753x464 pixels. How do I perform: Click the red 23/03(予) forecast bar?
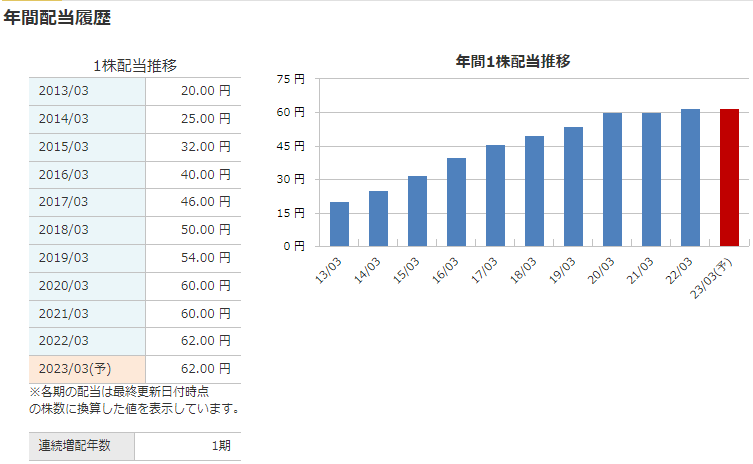click(729, 178)
